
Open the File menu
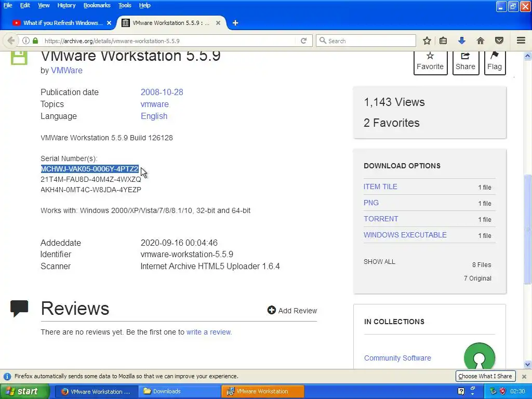point(8,5)
